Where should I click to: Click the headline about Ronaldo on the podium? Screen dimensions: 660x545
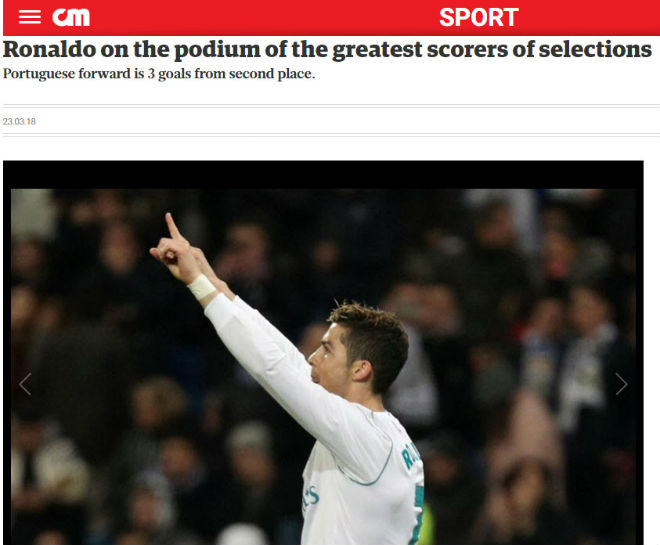(x=327, y=49)
